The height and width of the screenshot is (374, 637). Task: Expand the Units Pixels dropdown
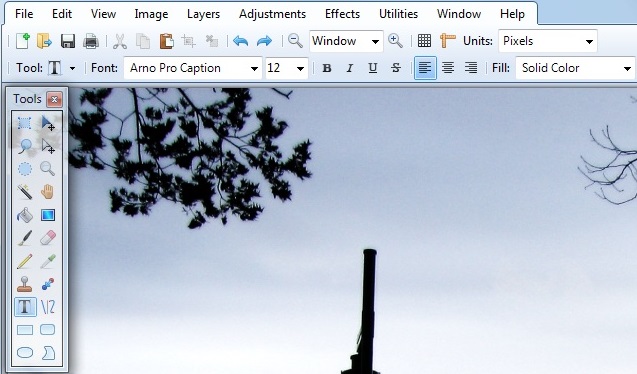point(548,41)
